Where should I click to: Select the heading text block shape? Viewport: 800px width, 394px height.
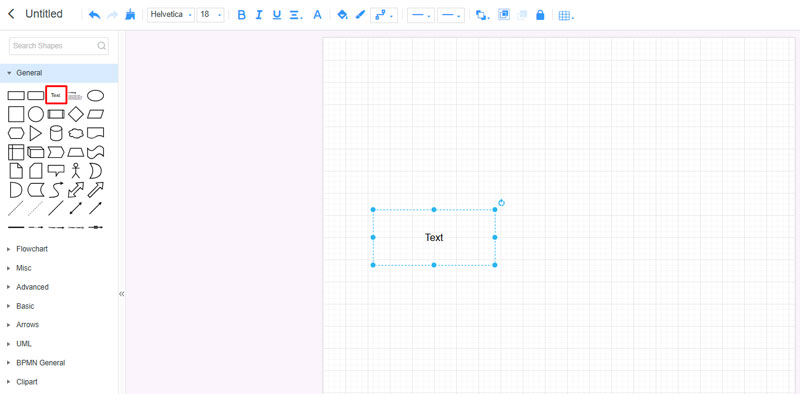(76, 95)
